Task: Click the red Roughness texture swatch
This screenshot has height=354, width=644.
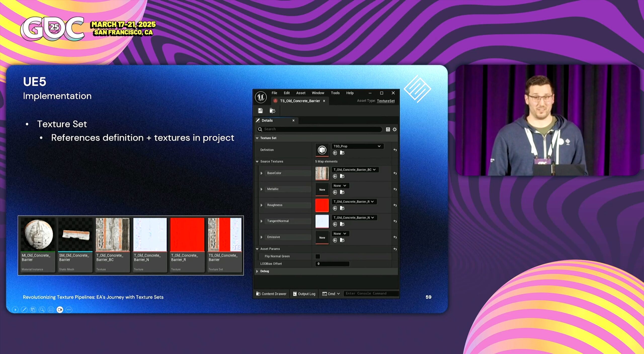Action: coord(322,205)
